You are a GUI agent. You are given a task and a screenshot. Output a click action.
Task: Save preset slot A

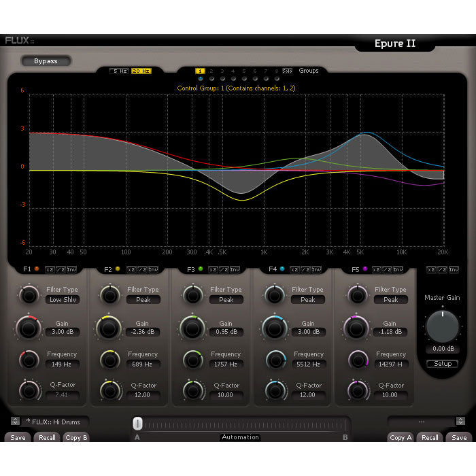(18, 437)
